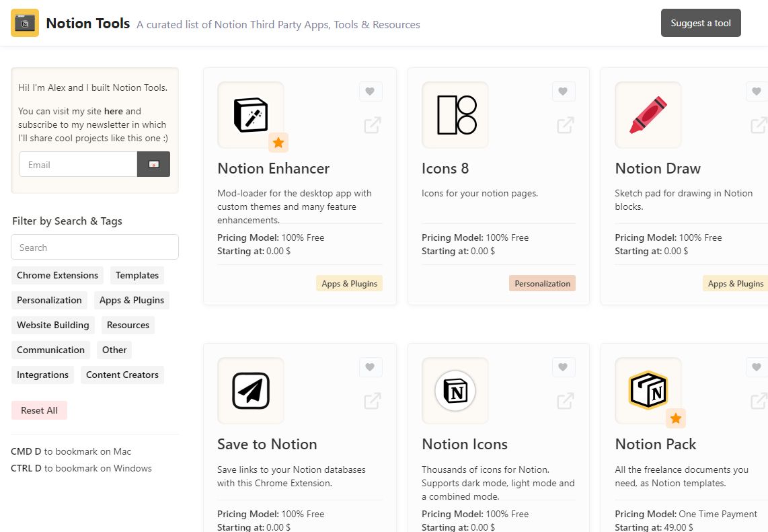Favorite Notion Icons with the heart icon
The image size is (768, 532).
[564, 367]
